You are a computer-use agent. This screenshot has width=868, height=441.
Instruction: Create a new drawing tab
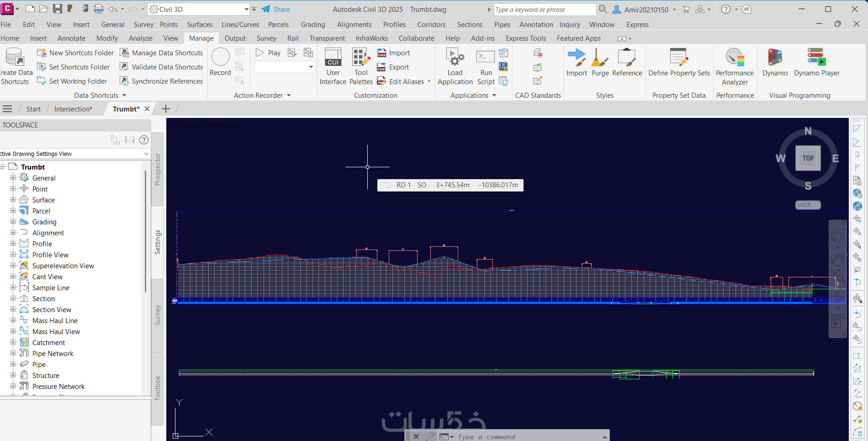click(166, 109)
